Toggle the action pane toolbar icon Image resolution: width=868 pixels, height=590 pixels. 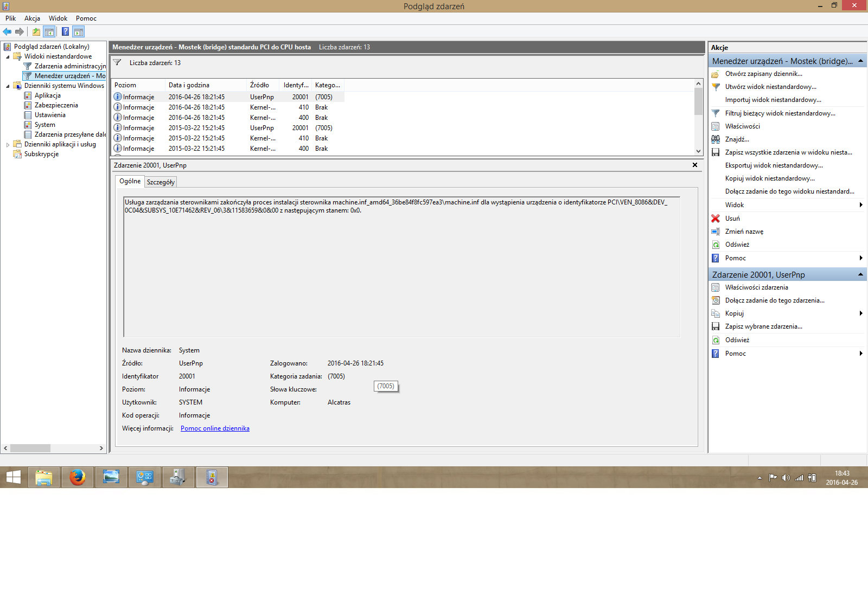(79, 31)
